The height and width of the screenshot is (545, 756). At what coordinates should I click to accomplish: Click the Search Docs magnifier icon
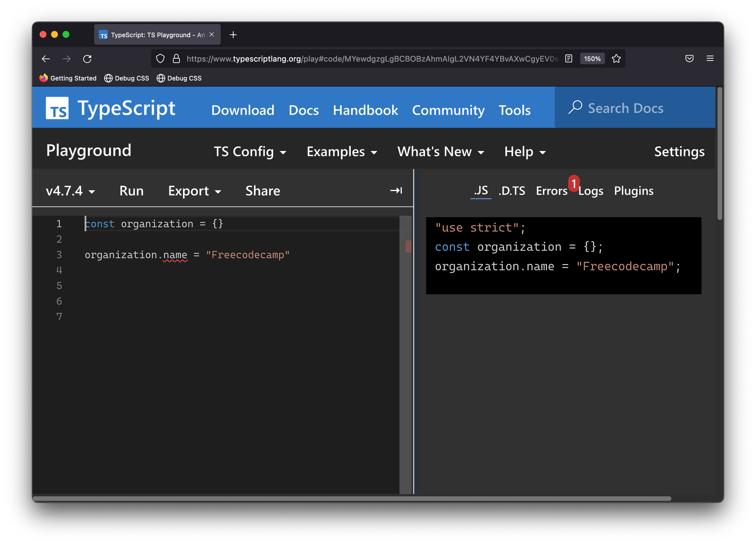(575, 108)
